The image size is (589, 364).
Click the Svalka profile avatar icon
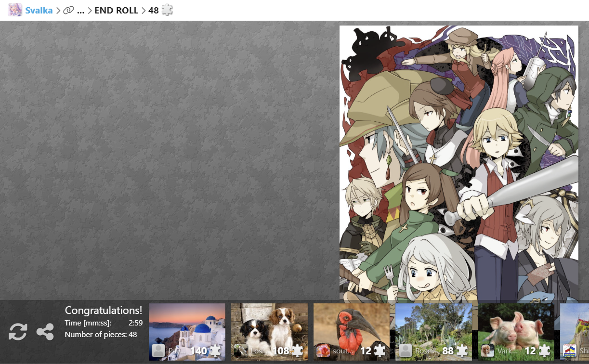click(x=15, y=10)
